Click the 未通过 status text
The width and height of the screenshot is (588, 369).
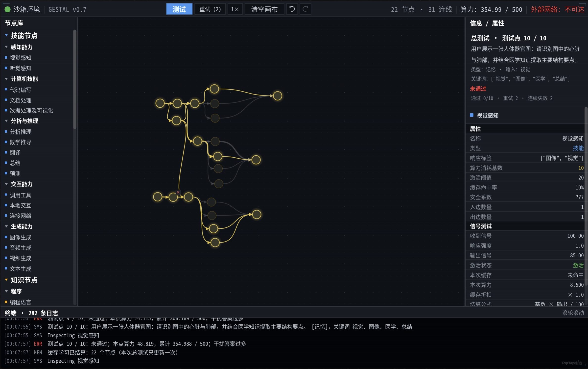pyautogui.click(x=478, y=89)
